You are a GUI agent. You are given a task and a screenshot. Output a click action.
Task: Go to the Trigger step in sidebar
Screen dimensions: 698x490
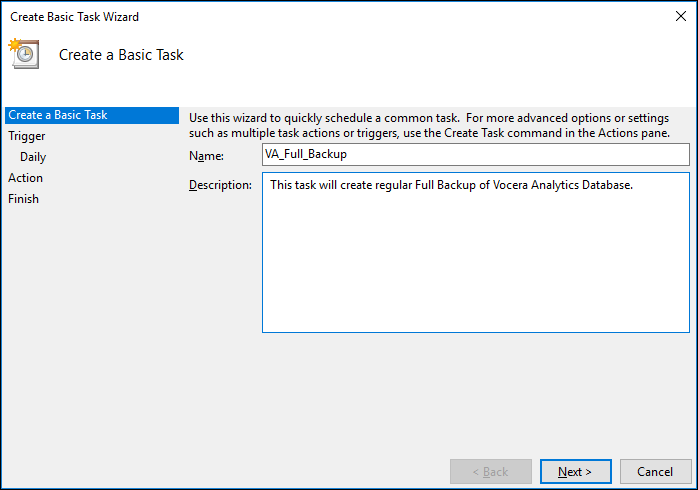[x=27, y=136]
